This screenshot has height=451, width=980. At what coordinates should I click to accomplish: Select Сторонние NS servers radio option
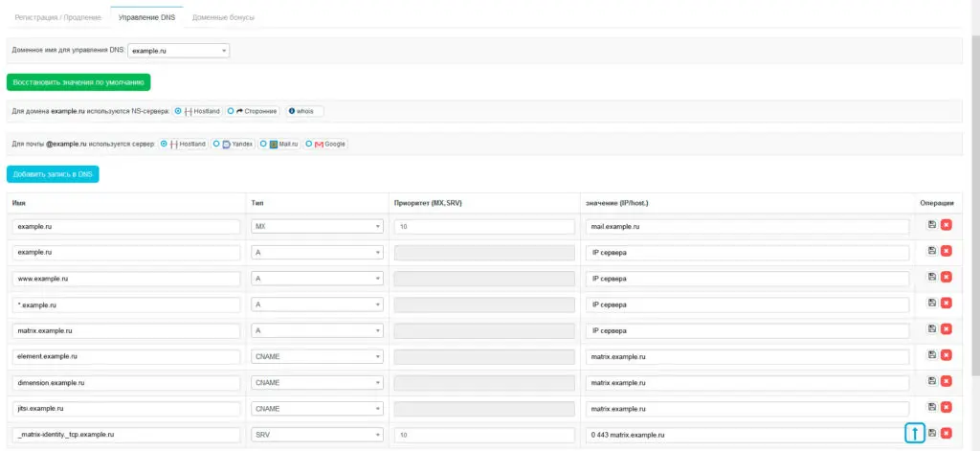231,111
